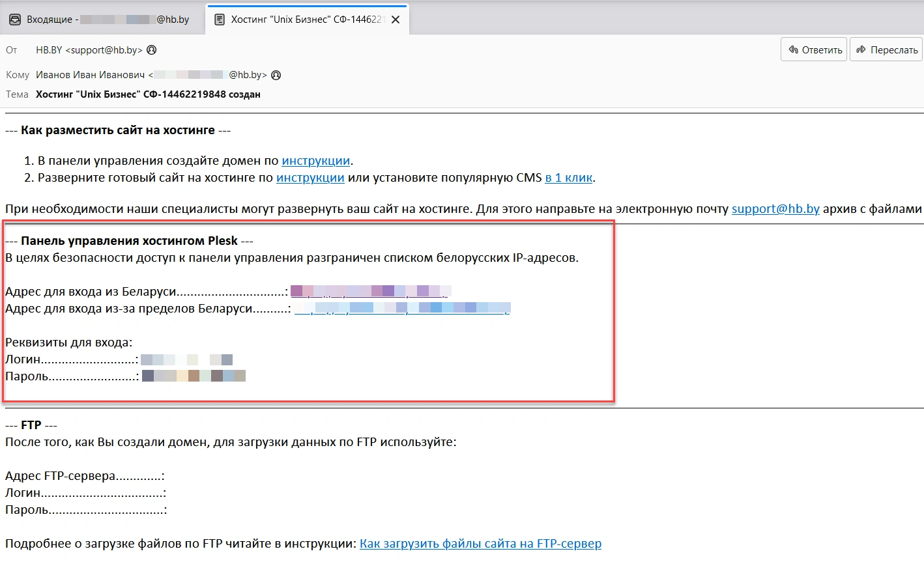Click the message subject line text

pos(148,94)
